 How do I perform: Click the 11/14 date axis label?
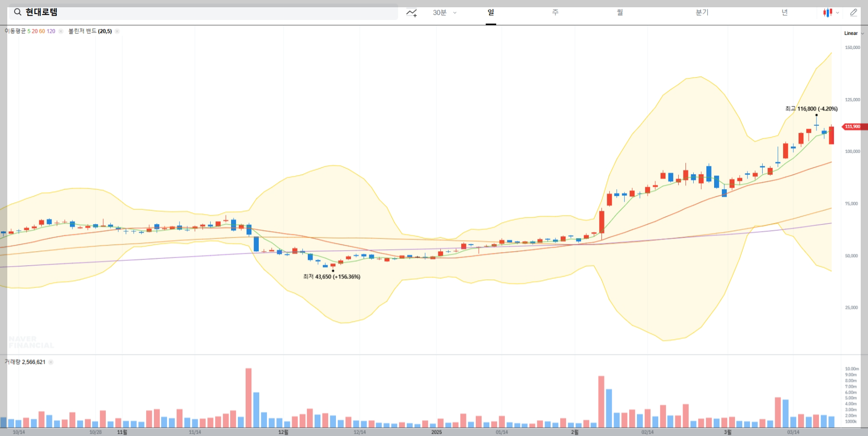(195, 432)
